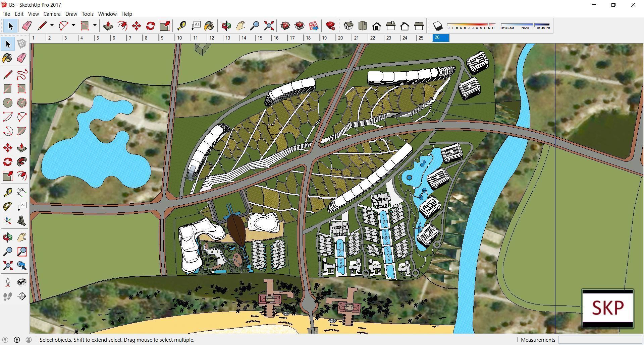The width and height of the screenshot is (644, 345).
Task: Switch to scene tab 1
Action: (x=38, y=38)
